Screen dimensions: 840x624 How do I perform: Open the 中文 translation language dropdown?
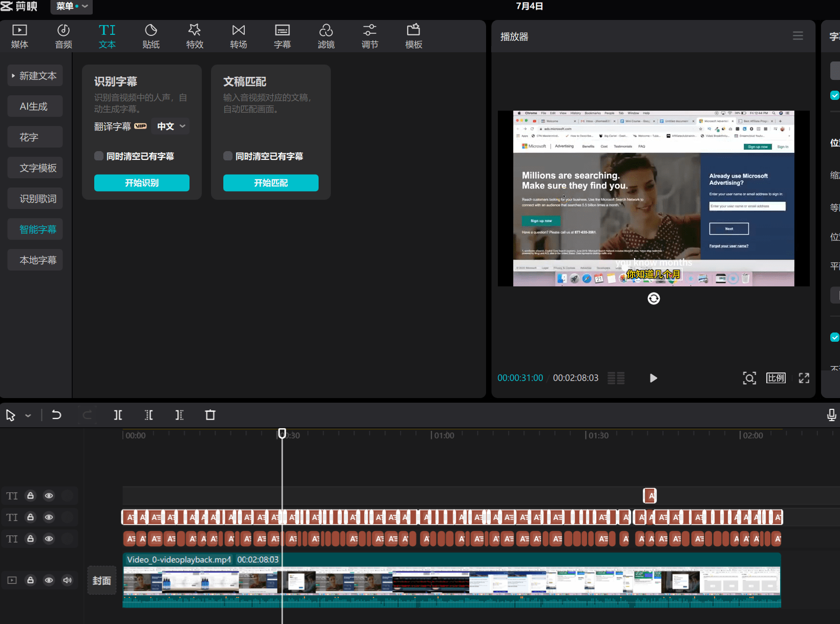171,127
